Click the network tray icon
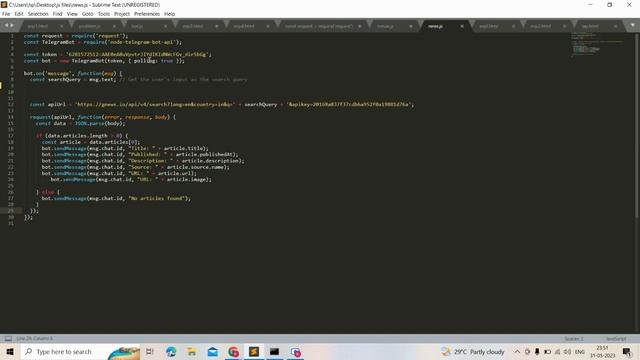Image resolution: width=640 pixels, height=360 pixels. pos(558,351)
